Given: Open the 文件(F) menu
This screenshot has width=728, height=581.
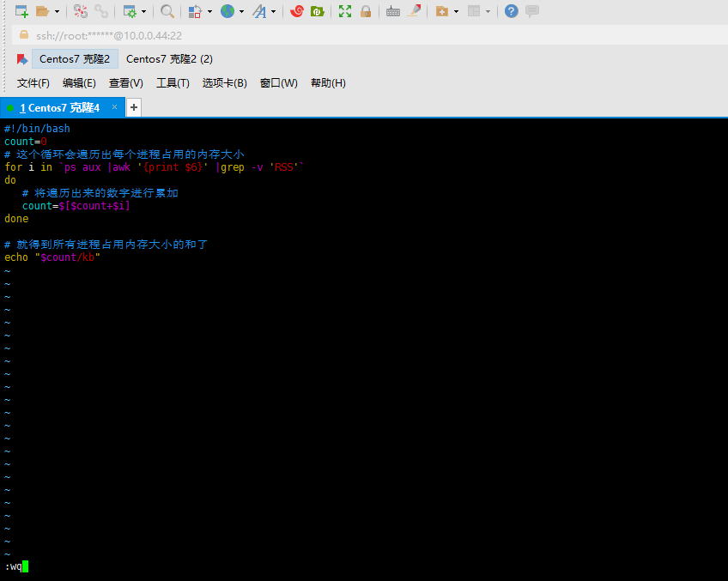Looking at the screenshot, I should tap(33, 83).
